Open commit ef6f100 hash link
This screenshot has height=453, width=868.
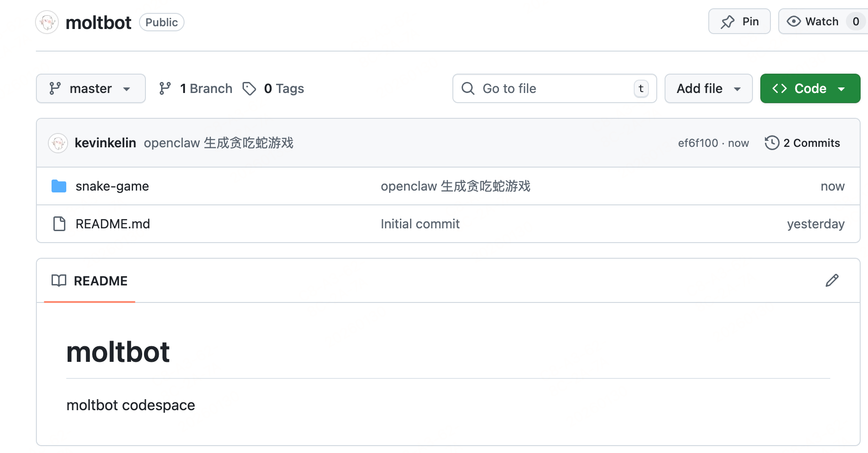698,143
